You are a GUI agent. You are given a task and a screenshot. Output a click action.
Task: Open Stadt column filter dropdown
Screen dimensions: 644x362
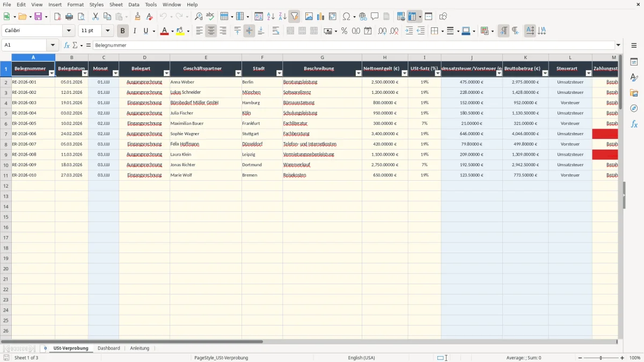[x=279, y=73]
